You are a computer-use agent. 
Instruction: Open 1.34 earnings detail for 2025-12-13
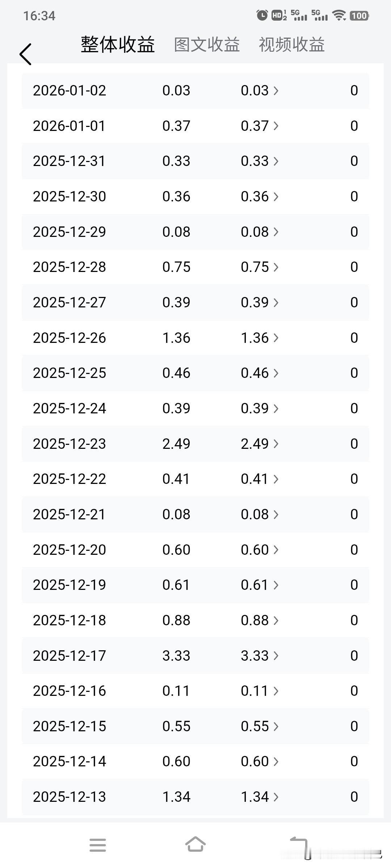pos(260,796)
